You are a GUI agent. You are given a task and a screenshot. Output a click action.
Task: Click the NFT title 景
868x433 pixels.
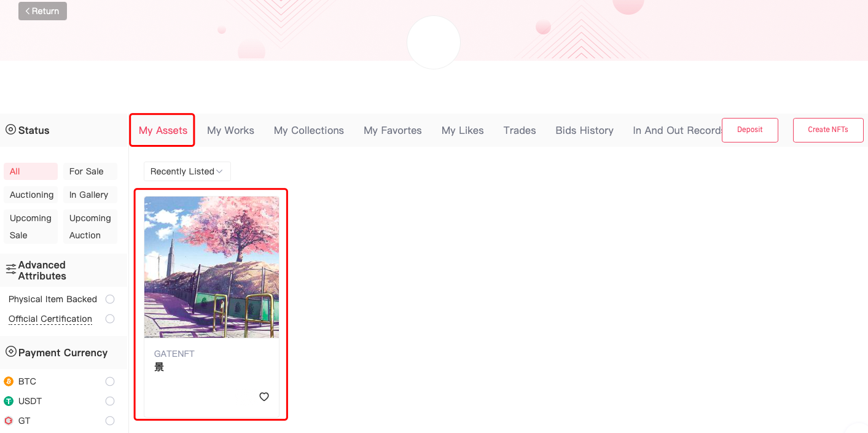[159, 367]
